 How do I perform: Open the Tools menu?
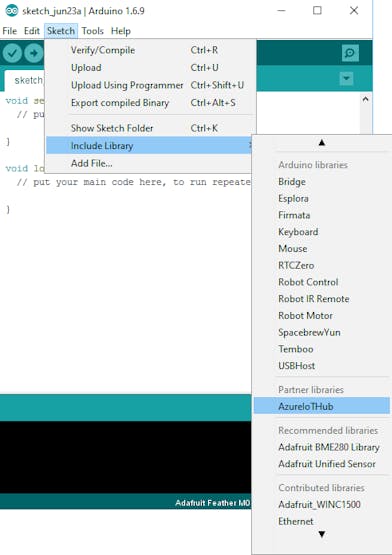pos(92,31)
